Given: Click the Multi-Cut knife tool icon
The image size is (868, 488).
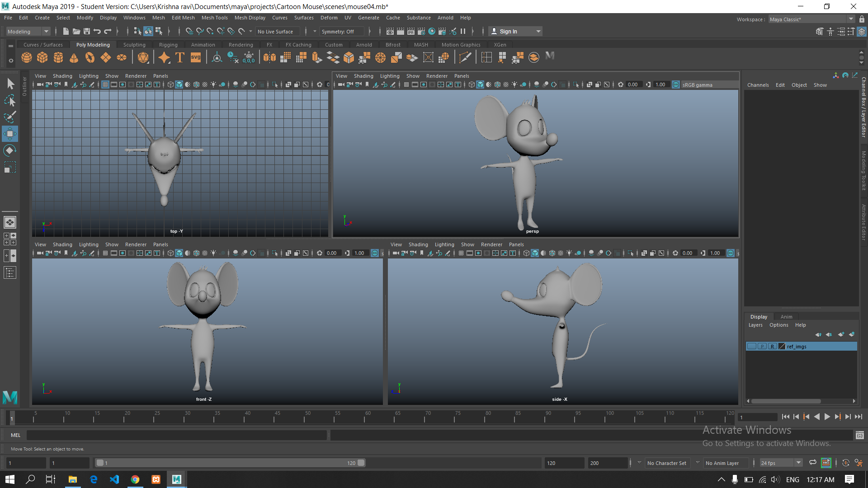Looking at the screenshot, I should tap(465, 57).
